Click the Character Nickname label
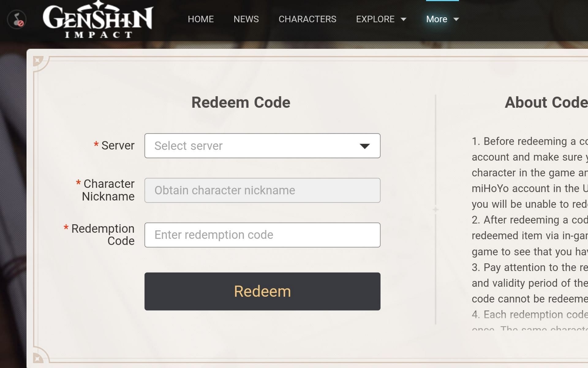 [108, 190]
